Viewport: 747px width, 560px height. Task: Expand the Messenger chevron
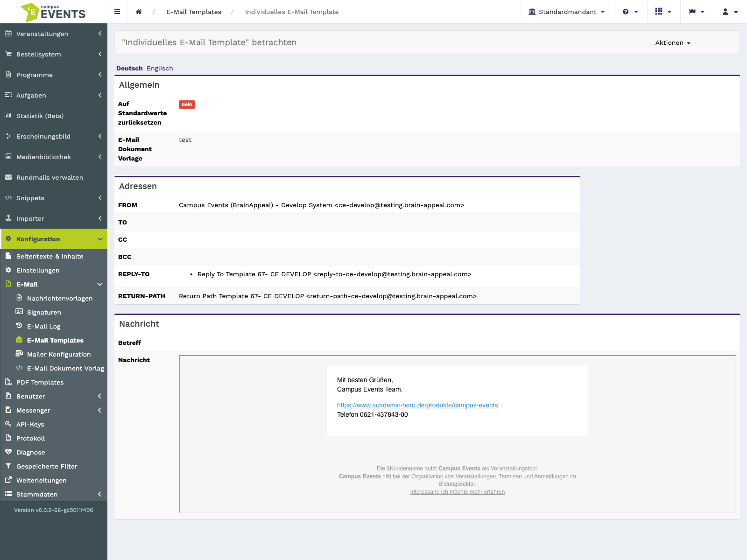pos(100,410)
